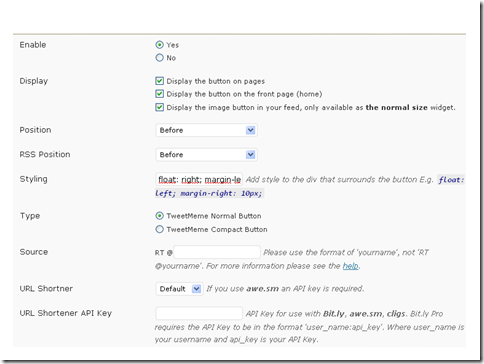Click the 'Enable' setting label
The width and height of the screenshot is (484, 364).
click(x=33, y=45)
